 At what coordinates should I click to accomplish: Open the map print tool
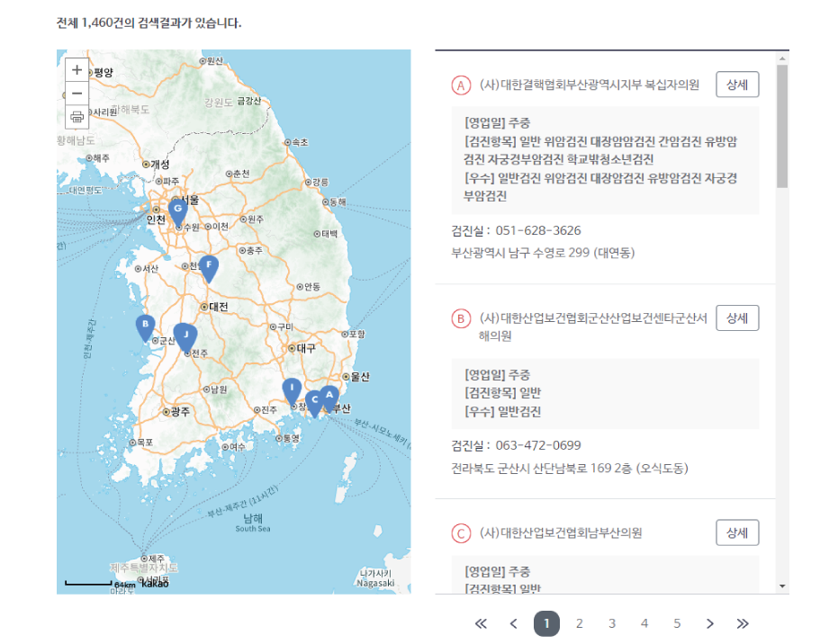[x=77, y=116]
